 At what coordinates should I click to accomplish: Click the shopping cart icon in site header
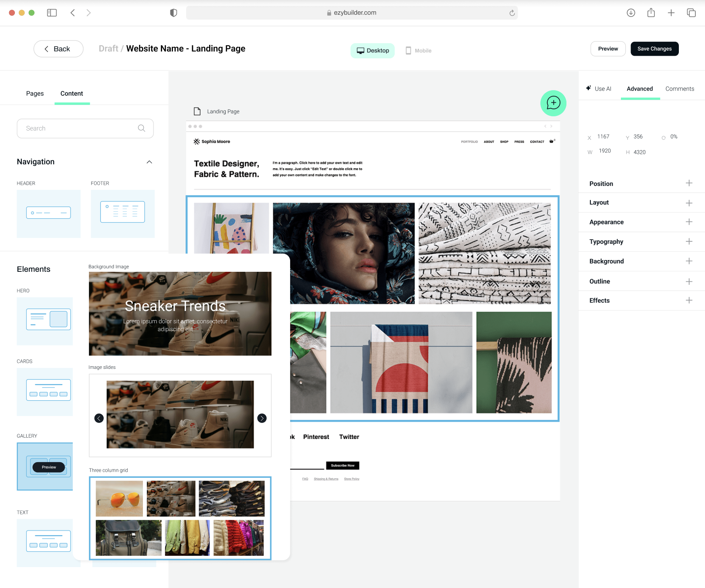[x=552, y=141]
